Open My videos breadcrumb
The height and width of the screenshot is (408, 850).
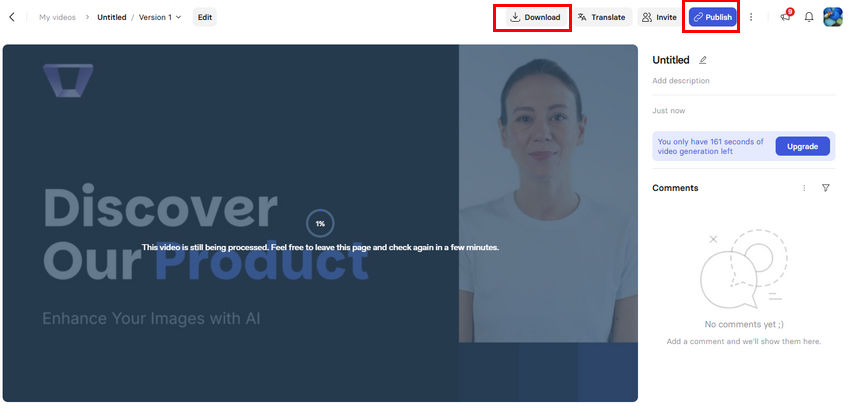57,17
